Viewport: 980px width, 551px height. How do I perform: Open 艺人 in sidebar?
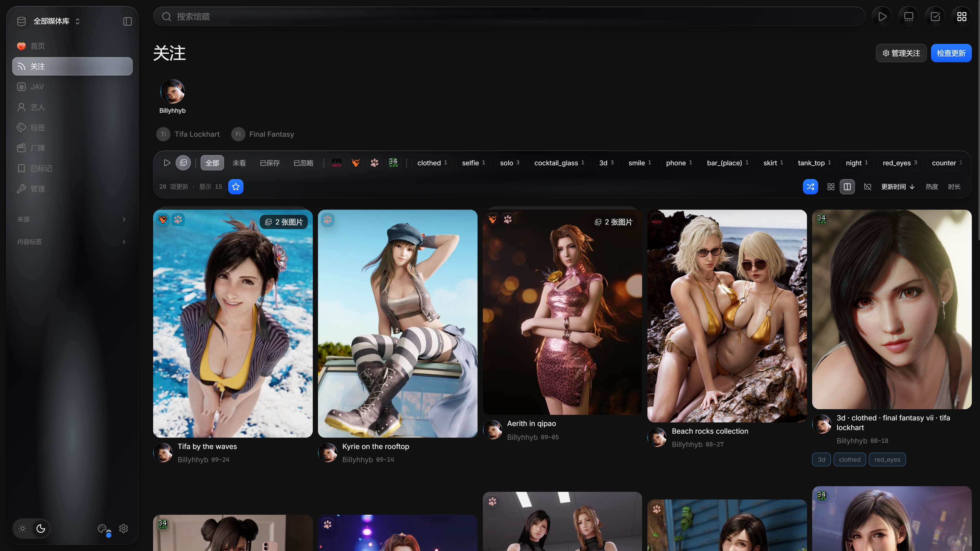[72, 107]
